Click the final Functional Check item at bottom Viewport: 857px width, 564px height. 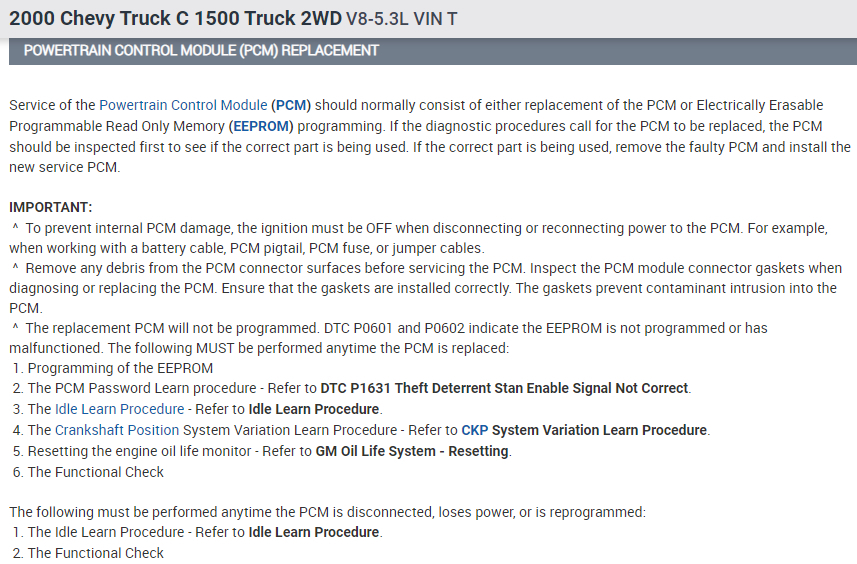tap(95, 553)
